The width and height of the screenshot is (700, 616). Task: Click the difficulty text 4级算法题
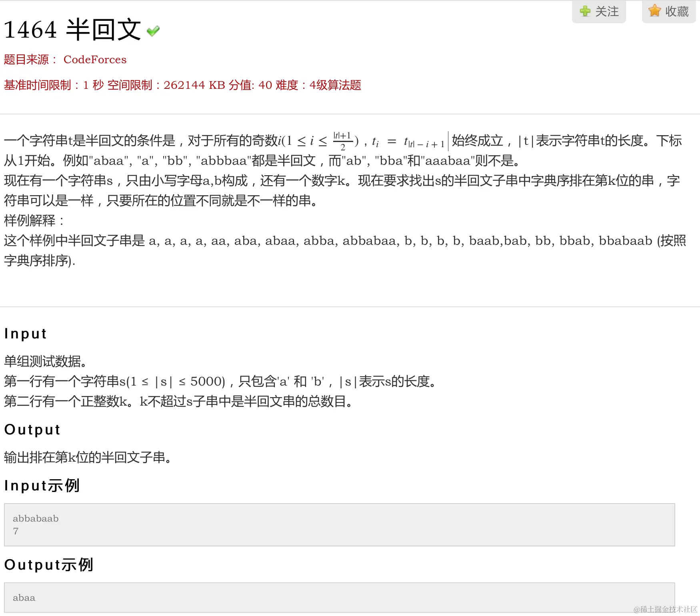(x=335, y=85)
